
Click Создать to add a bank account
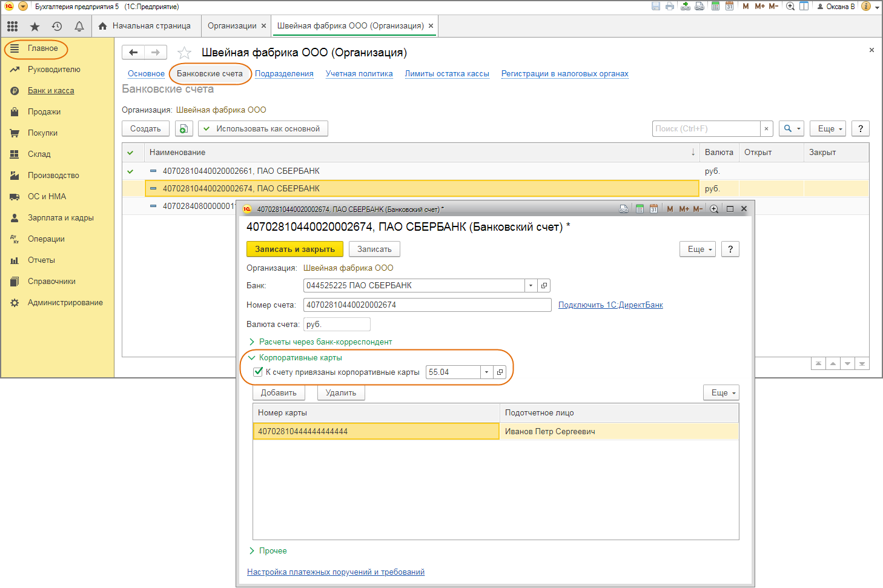(x=145, y=129)
